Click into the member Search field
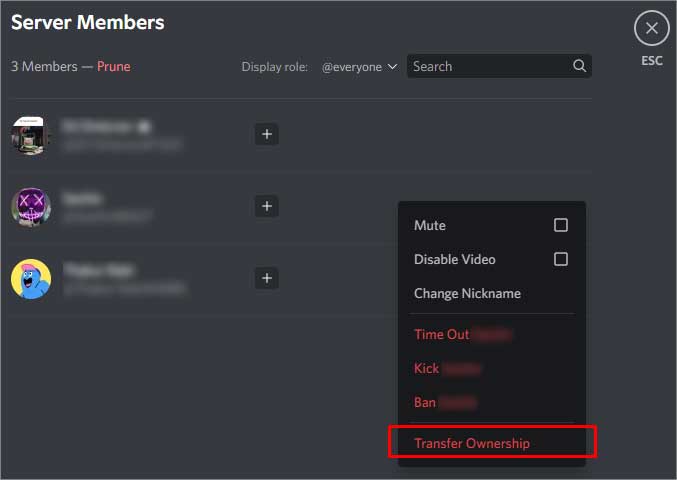Screen dimensions: 677x480 499,66
